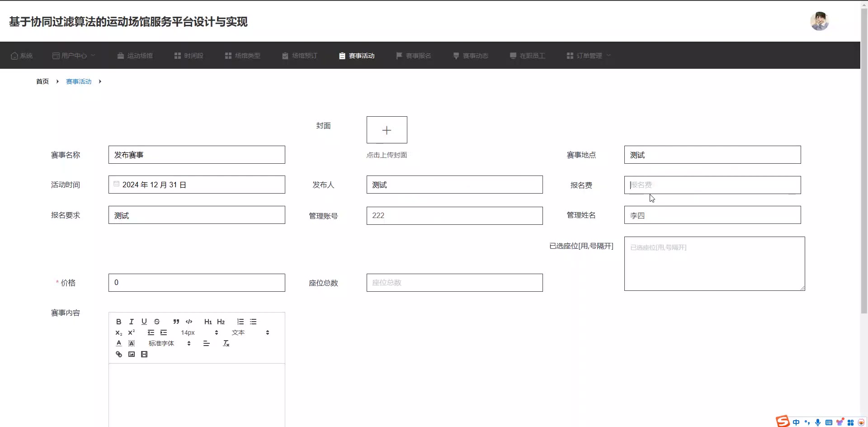Image resolution: width=868 pixels, height=427 pixels.
Task: Open Sogou skin shop shirt icon
Action: 840,422
